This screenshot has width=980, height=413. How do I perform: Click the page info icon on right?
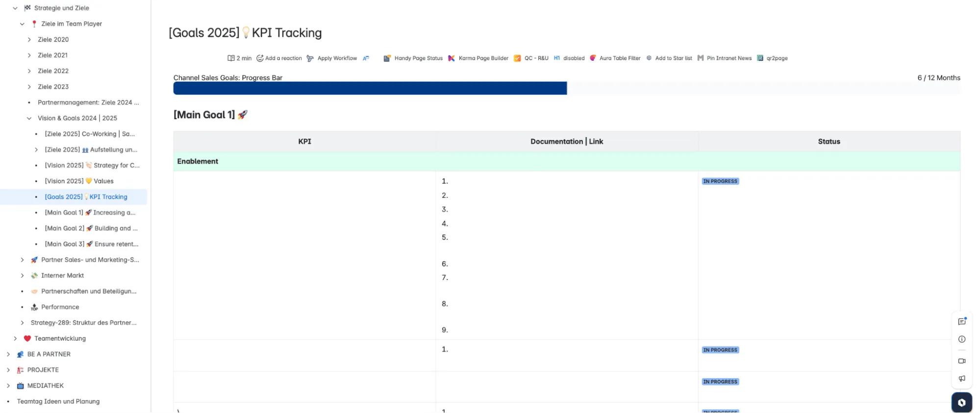click(961, 340)
